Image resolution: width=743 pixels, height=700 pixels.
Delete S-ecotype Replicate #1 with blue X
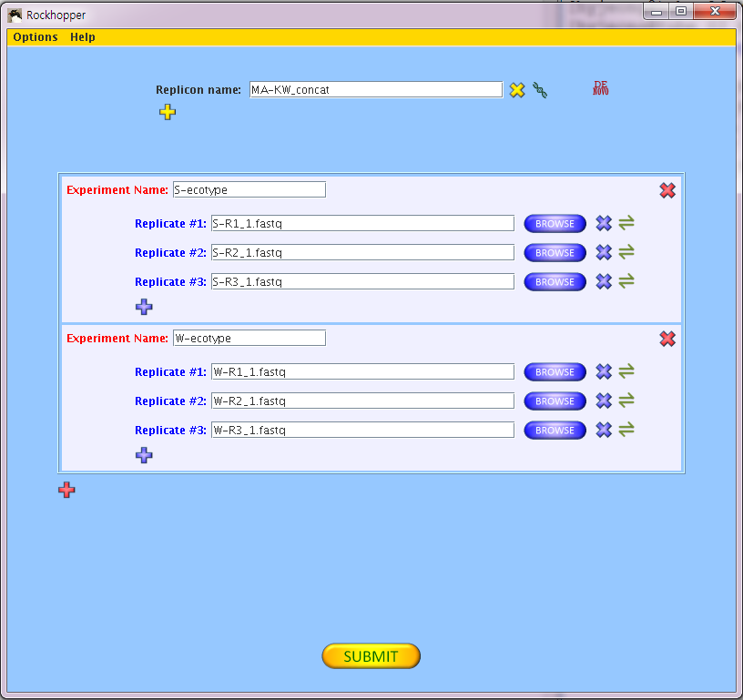603,223
